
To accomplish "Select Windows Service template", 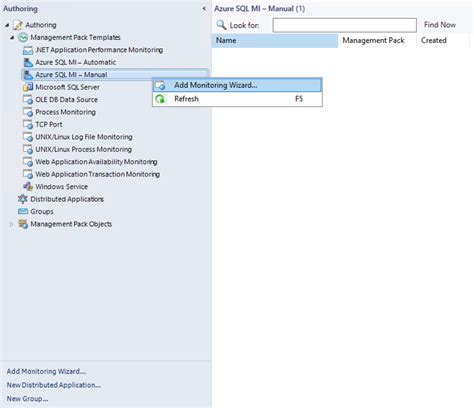I will (x=61, y=187).
